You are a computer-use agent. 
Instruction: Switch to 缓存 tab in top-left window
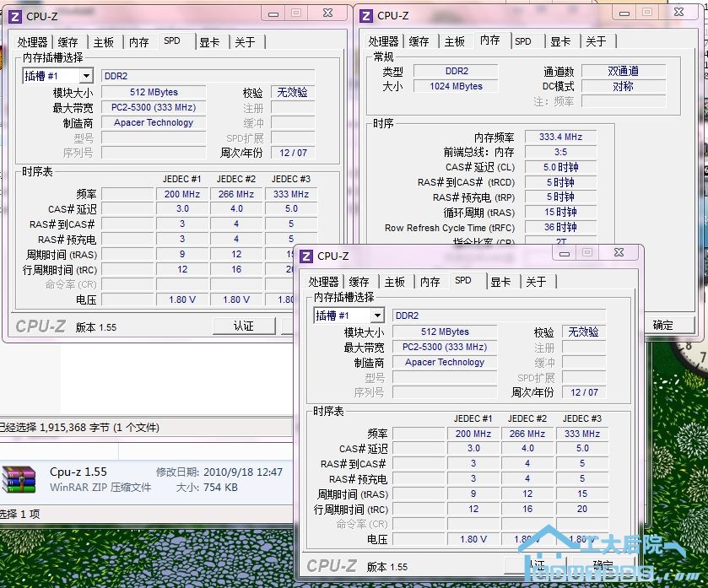pyautogui.click(x=68, y=42)
